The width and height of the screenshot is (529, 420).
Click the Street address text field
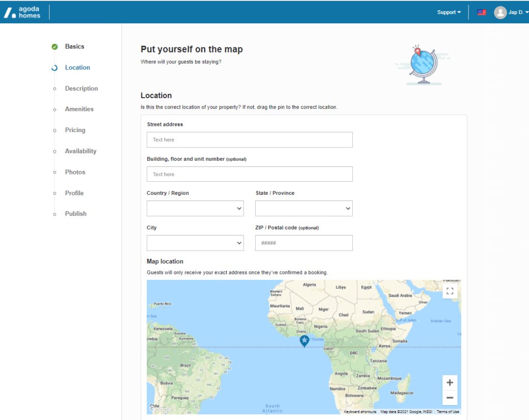coord(250,139)
